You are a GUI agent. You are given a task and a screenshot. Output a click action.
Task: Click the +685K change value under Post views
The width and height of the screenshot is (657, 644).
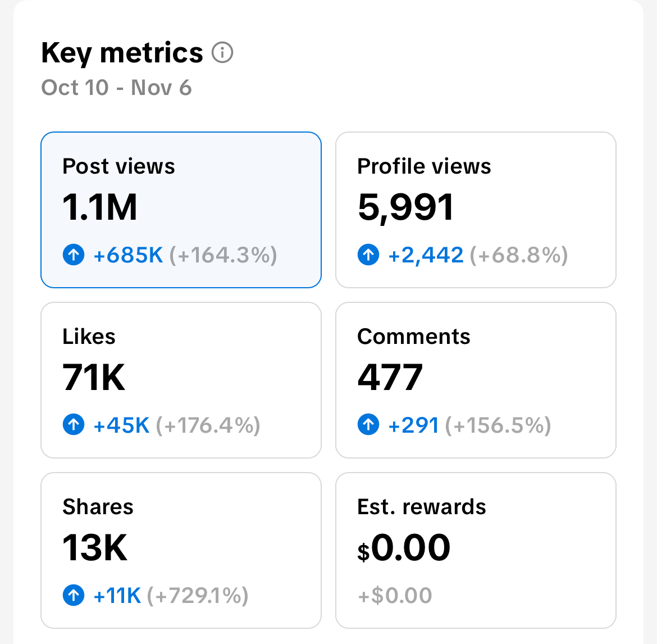click(127, 255)
